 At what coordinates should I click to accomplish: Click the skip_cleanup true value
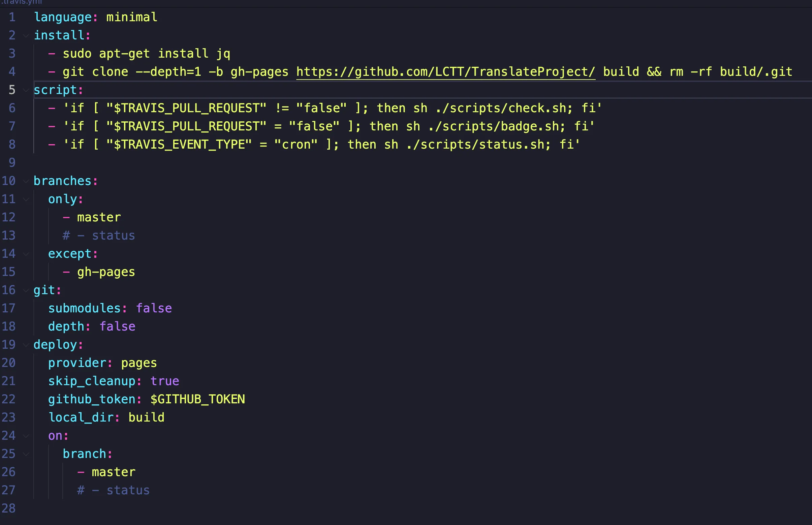click(165, 381)
